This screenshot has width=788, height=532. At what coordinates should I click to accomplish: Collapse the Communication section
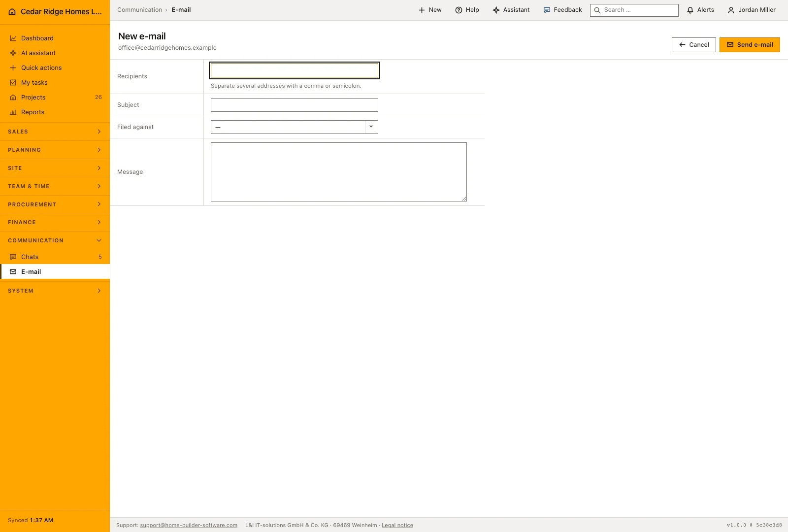(x=55, y=240)
